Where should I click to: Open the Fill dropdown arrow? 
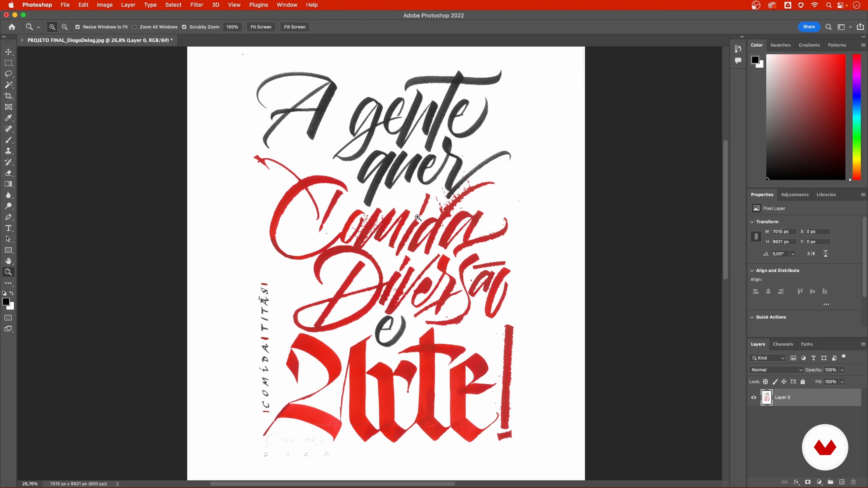[x=842, y=382]
